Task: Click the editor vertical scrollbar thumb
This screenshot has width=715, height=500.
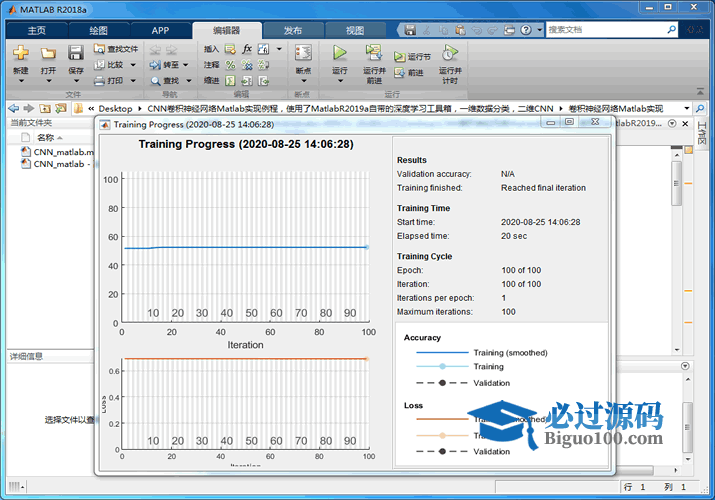Action: tap(677, 183)
